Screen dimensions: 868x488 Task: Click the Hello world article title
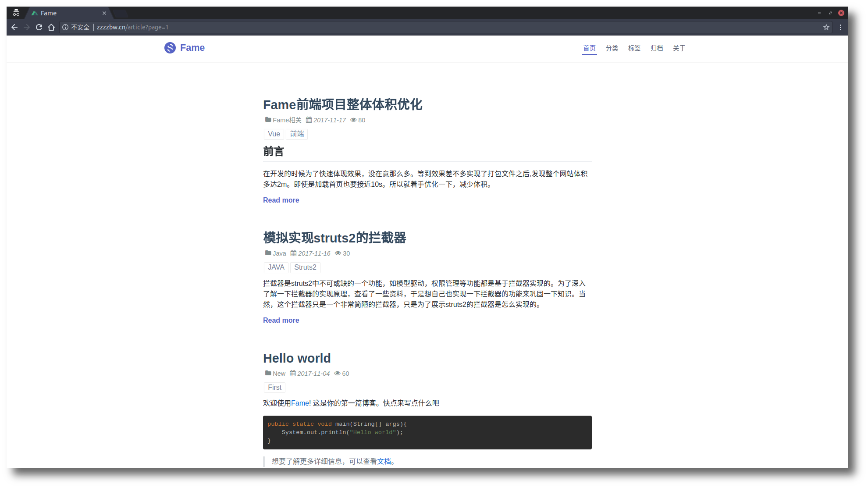(297, 358)
